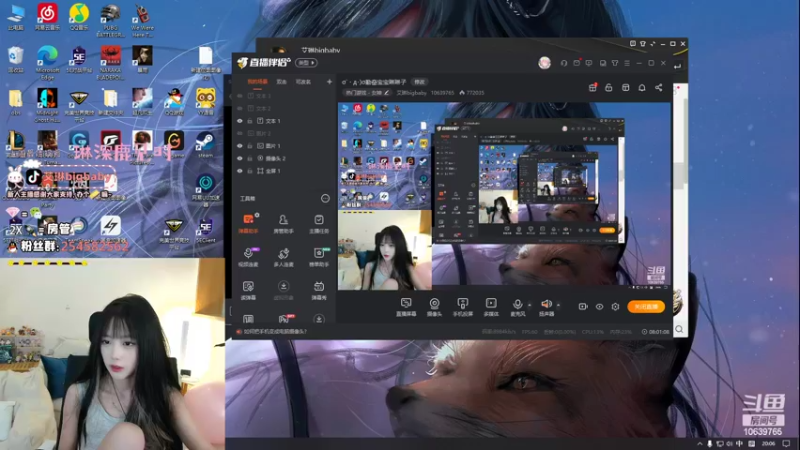This screenshot has height=450, width=800.
Task: Open stream settings gear icon
Action: 615,307
